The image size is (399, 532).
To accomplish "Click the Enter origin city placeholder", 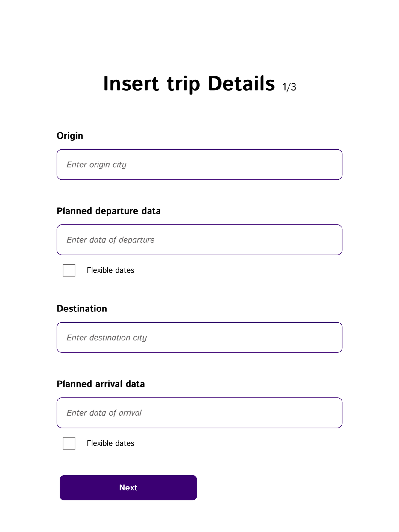I will (x=96, y=165).
